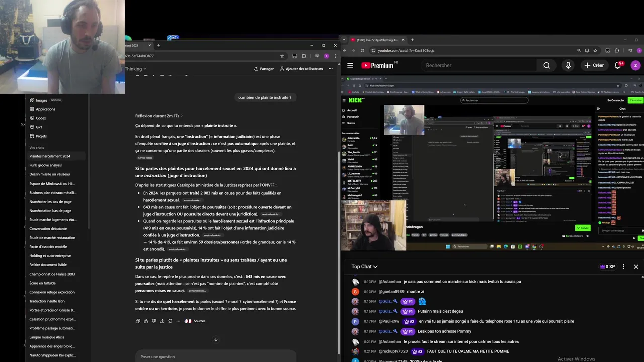Click @reckuptv7320's 'FAUT QUE TU TE CALME' message
Viewport: 644px width, 362px height.
tap(430, 351)
